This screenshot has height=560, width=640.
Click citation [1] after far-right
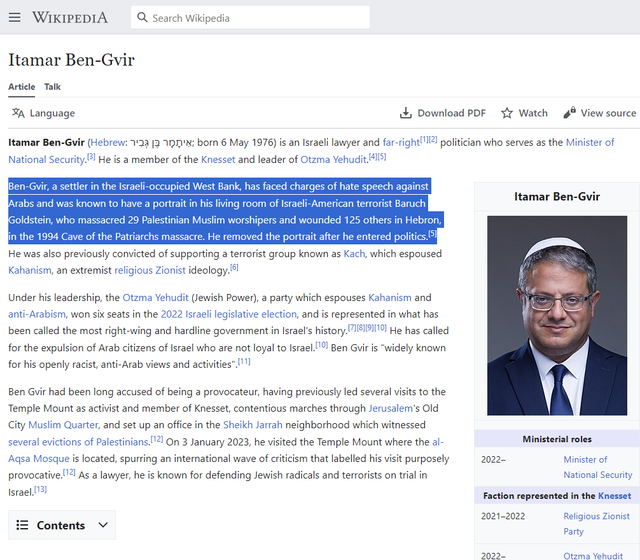424,140
